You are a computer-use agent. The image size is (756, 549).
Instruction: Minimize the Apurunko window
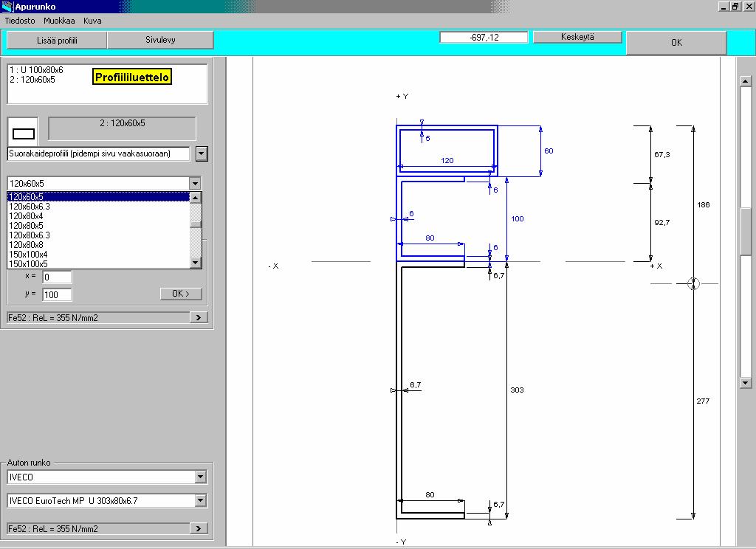(x=724, y=6)
